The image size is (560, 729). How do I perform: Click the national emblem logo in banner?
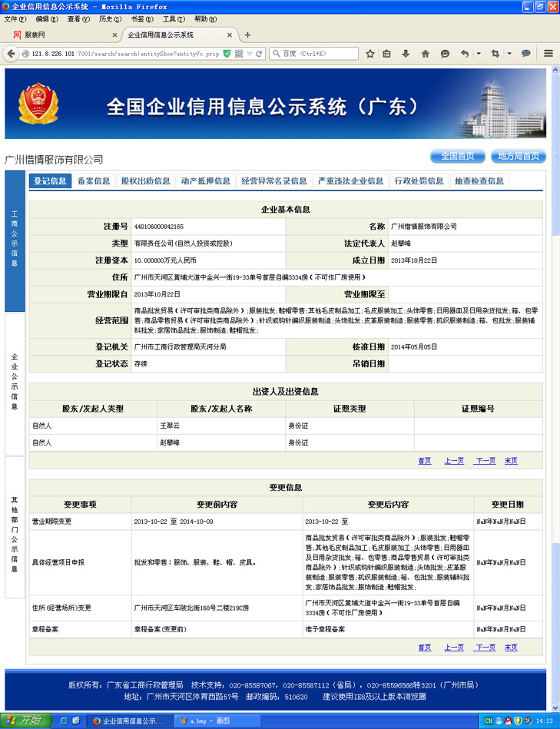pos(38,103)
